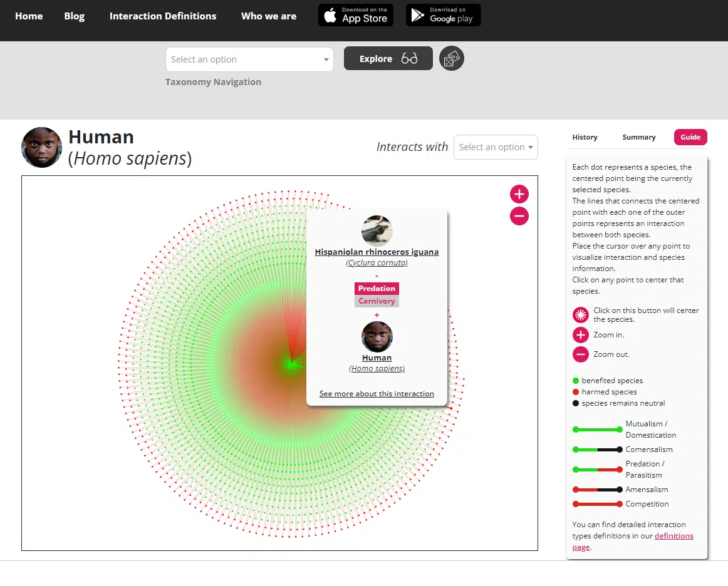
Task: Click the iguana photo in popup
Action: (377, 230)
